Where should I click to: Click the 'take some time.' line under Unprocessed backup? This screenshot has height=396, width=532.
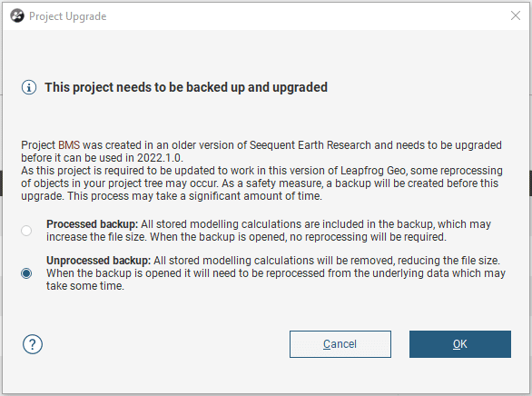[85, 286]
